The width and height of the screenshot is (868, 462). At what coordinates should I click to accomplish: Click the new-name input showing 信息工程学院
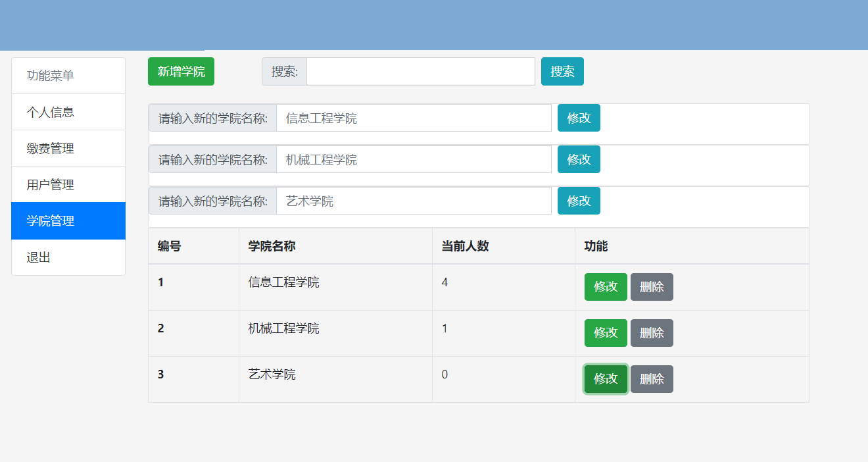click(414, 118)
